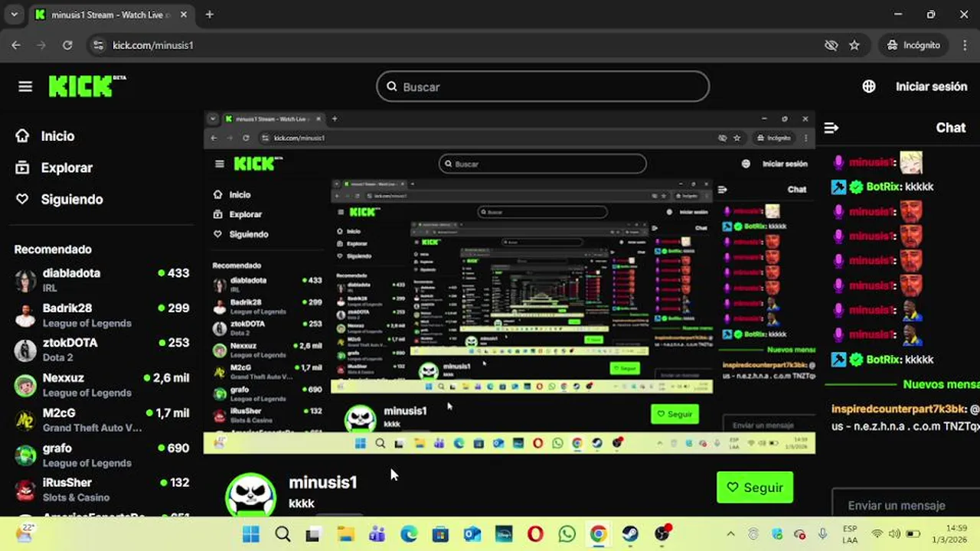Open M2cG channel in outer Recomendado list

pyautogui.click(x=102, y=419)
